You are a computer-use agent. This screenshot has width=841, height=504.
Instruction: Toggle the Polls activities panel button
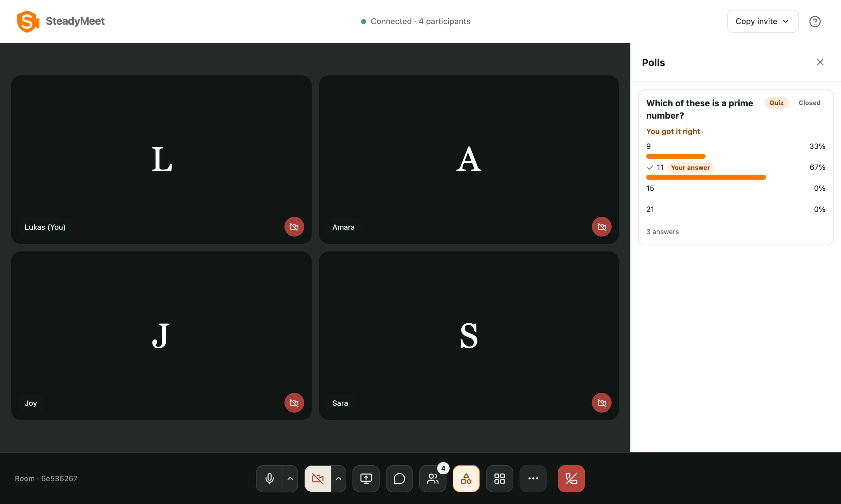(466, 479)
